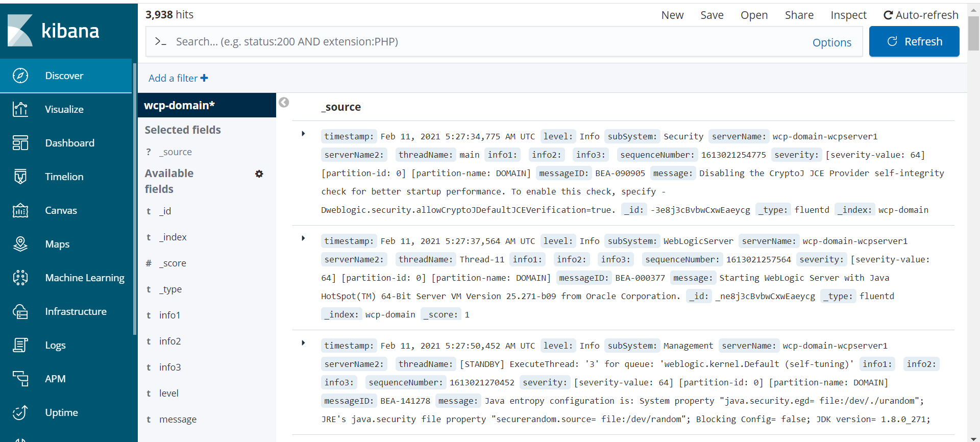
Task: Open the Maps icon
Action: coord(20,244)
